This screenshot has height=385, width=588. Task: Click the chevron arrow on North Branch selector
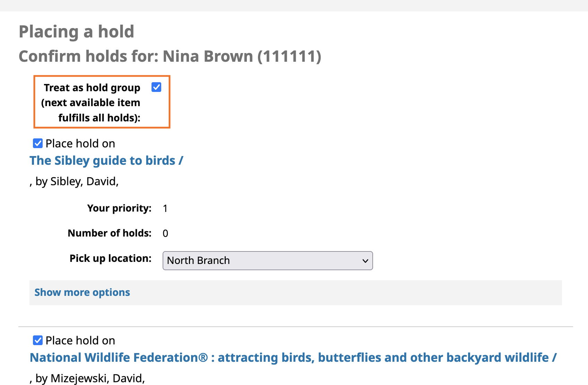pyautogui.click(x=365, y=261)
